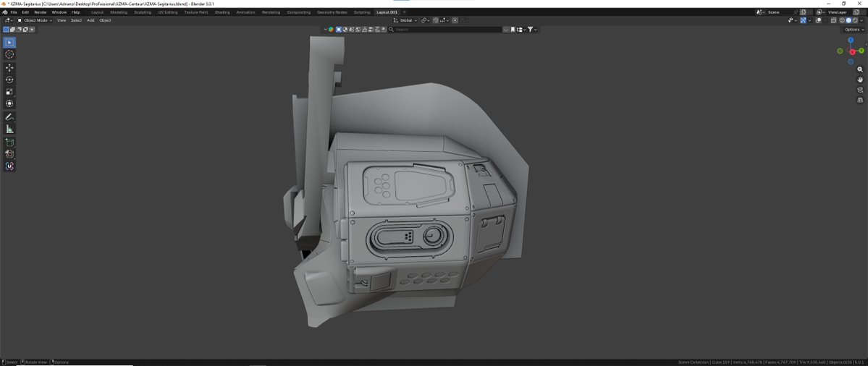Screen dimensions: 868x366
Task: Select the Add Cube tool
Action: [9, 142]
